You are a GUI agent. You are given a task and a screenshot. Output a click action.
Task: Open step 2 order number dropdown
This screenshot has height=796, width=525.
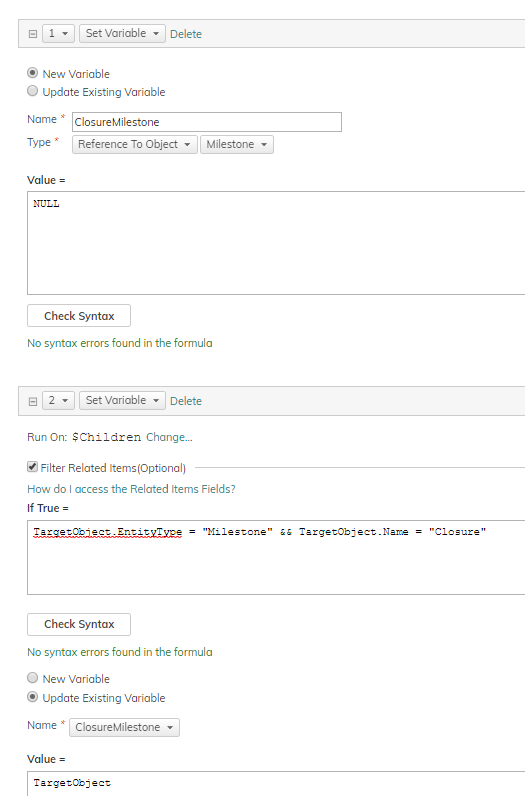tap(58, 401)
